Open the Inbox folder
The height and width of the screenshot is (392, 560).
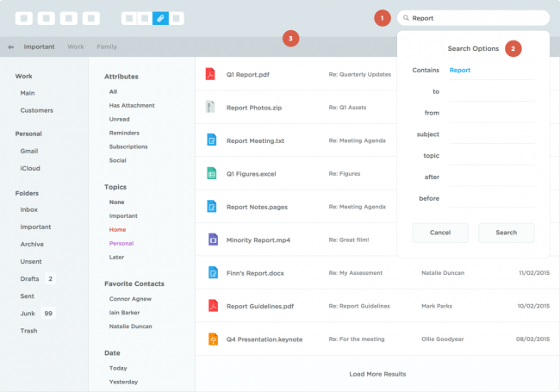pos(29,210)
